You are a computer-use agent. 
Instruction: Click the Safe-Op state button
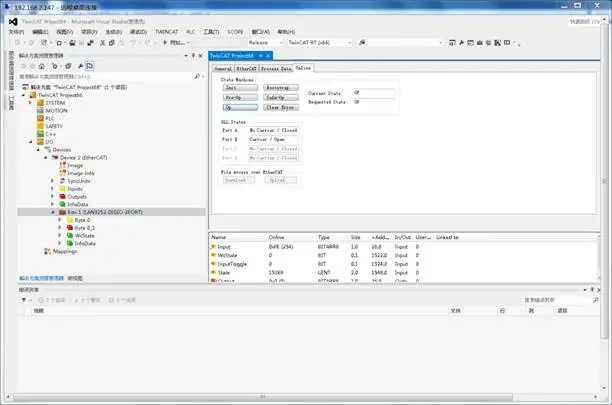click(x=281, y=98)
